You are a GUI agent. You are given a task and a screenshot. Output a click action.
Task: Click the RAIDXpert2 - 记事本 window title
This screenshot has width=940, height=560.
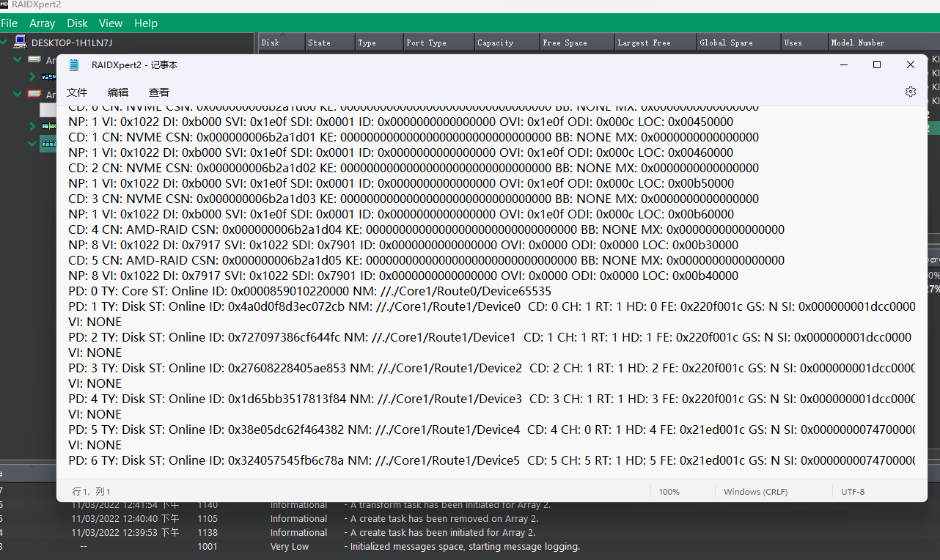click(x=134, y=65)
